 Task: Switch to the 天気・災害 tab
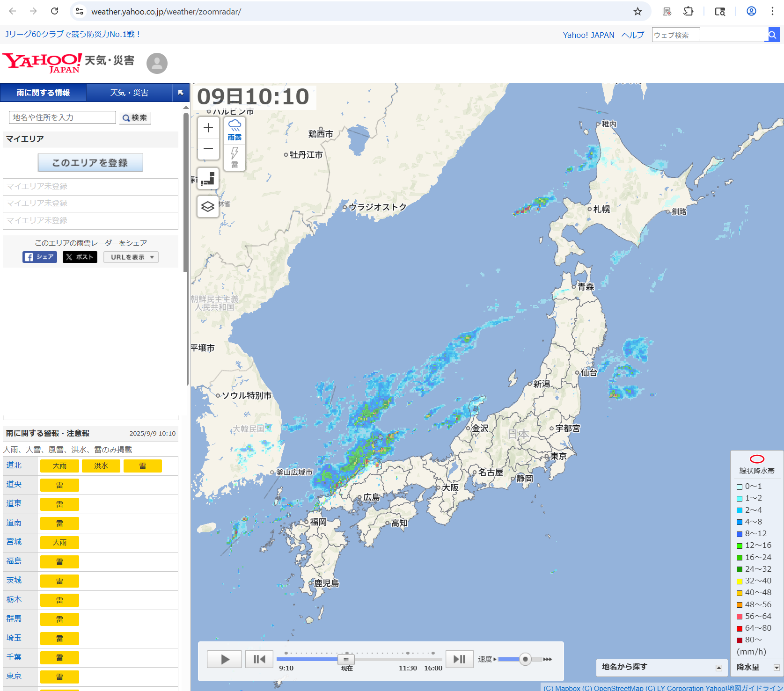tap(129, 93)
